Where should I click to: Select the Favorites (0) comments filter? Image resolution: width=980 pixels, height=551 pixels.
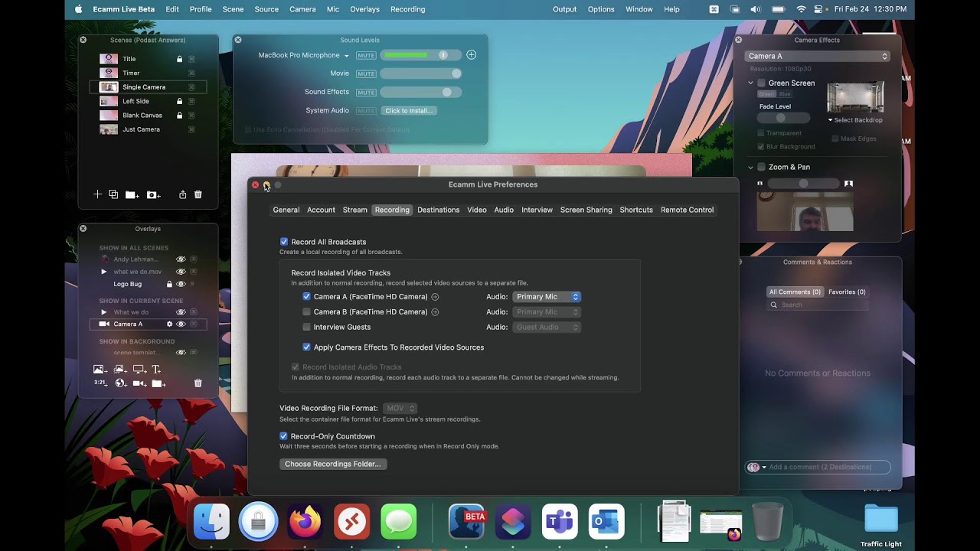[847, 292]
